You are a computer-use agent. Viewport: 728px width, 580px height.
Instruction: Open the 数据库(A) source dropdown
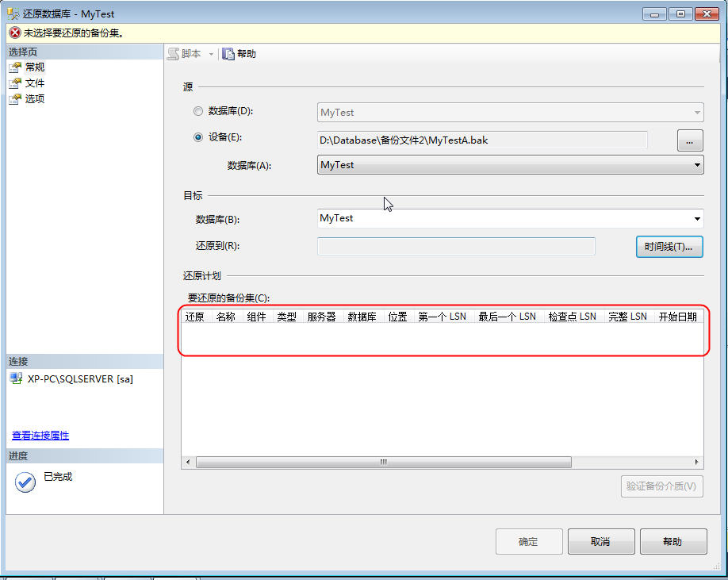click(696, 164)
